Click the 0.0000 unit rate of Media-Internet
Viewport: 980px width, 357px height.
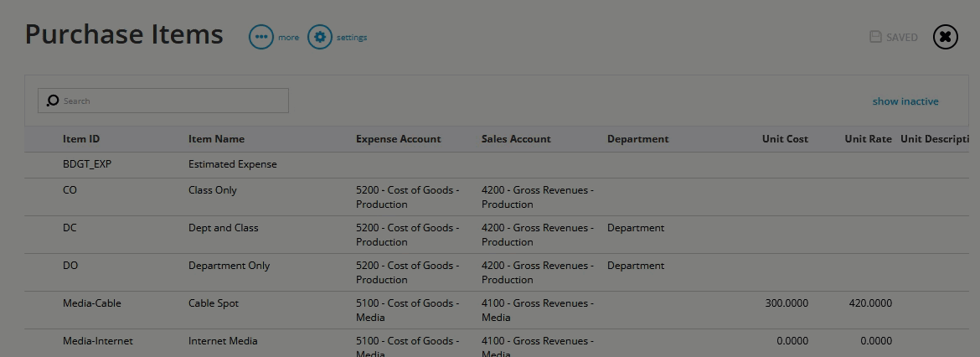click(875, 341)
